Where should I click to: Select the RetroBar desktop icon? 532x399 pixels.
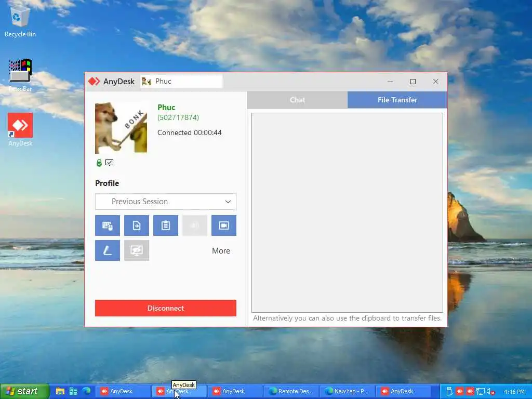pos(20,75)
